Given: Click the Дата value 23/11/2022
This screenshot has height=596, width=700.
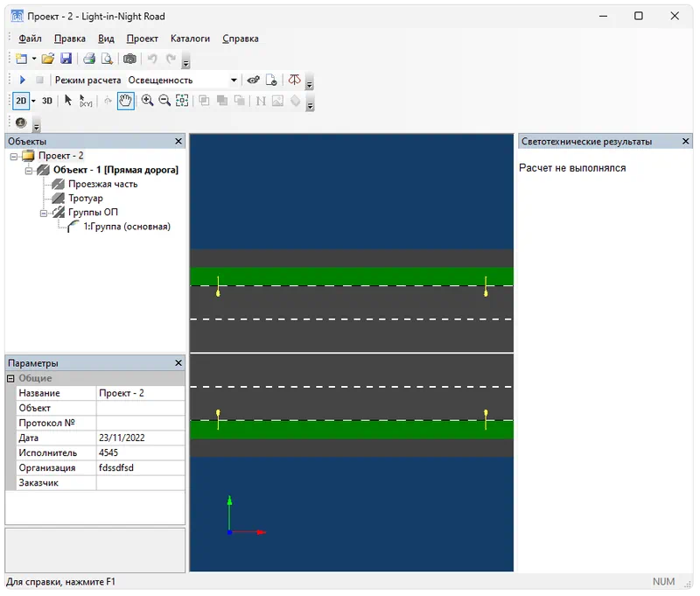Looking at the screenshot, I should (x=141, y=438).
